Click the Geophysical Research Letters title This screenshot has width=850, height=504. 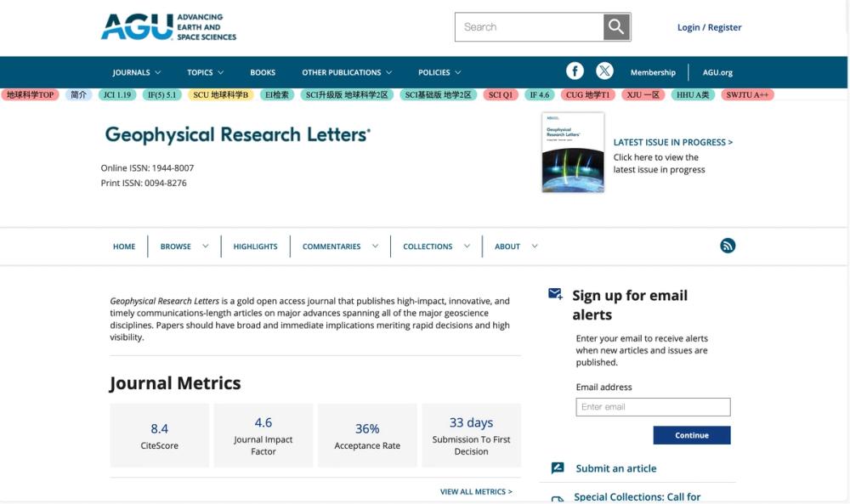237,134
